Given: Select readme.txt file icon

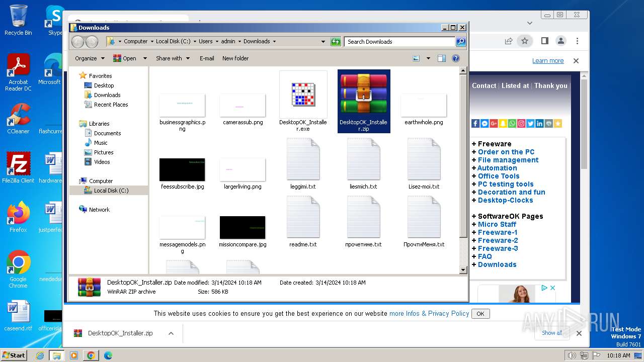Looking at the screenshot, I should tap(303, 217).
